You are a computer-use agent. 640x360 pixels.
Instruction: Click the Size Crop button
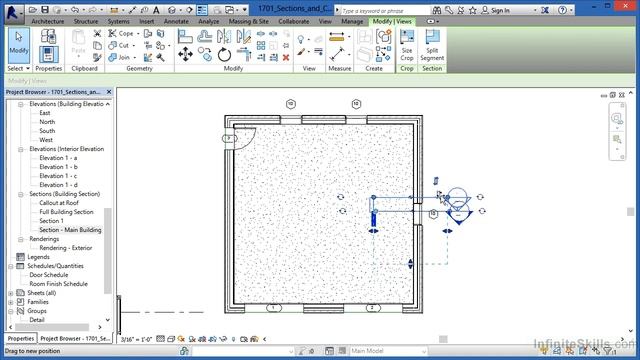pyautogui.click(x=407, y=46)
